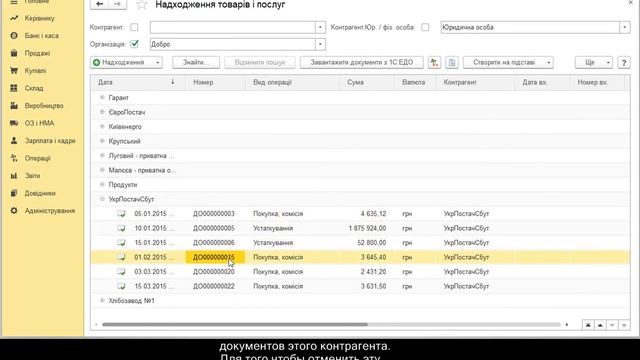Expand the Київенерго group
Screen dimensions: 640x360
[102, 127]
